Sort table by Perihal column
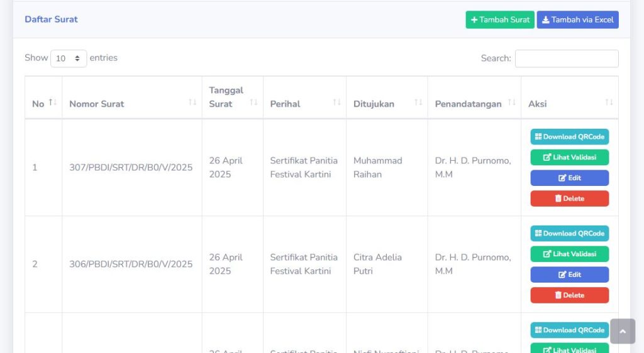644x353 pixels. click(305, 97)
